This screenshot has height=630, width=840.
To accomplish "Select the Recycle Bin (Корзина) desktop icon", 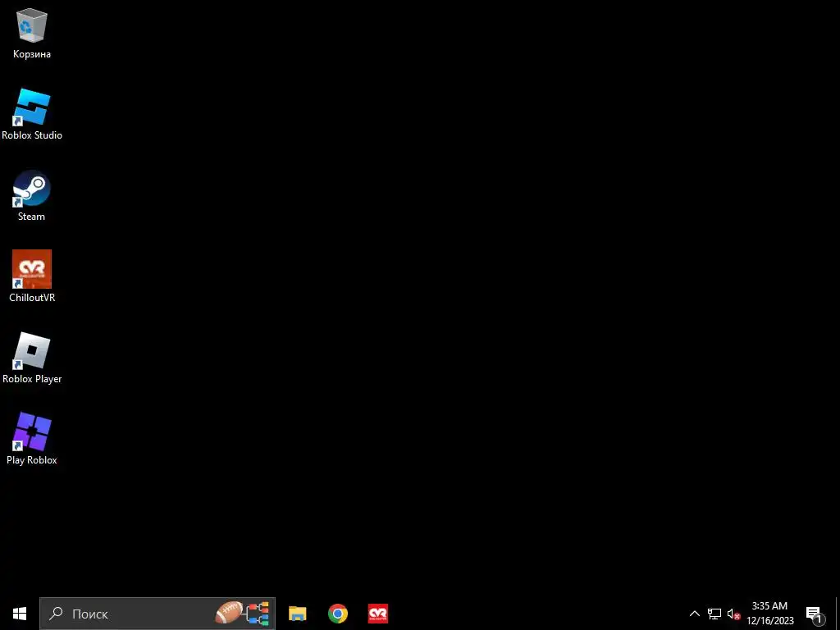I will tap(32, 33).
